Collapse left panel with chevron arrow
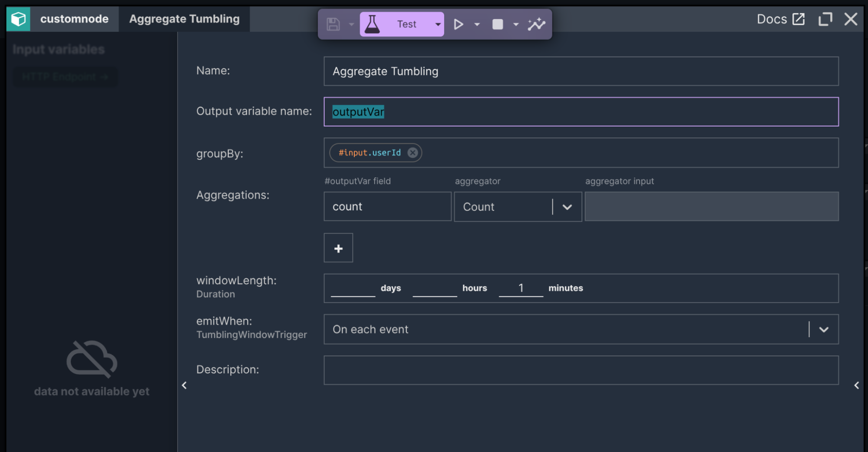Image resolution: width=868 pixels, height=452 pixels. [x=184, y=386]
